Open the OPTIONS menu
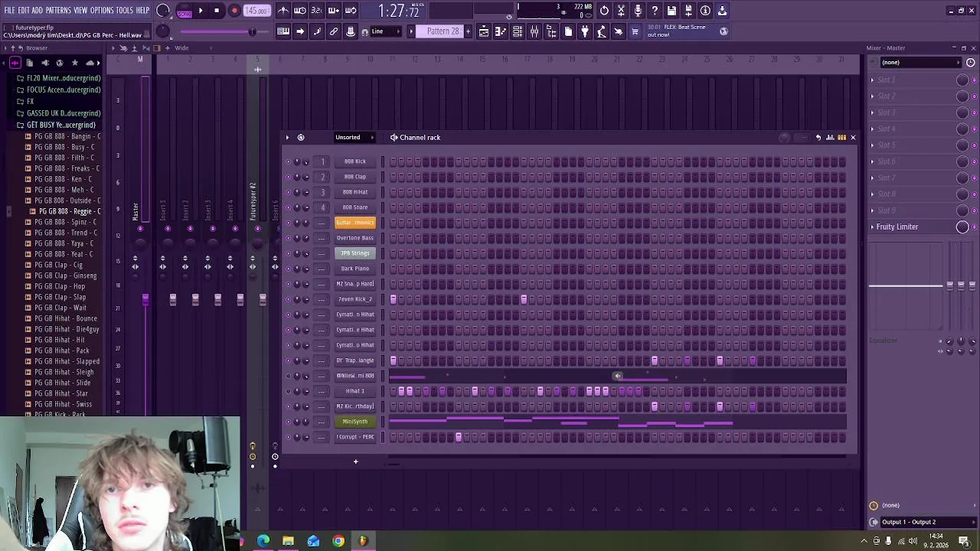Viewport: 980px width, 551px height. [102, 11]
